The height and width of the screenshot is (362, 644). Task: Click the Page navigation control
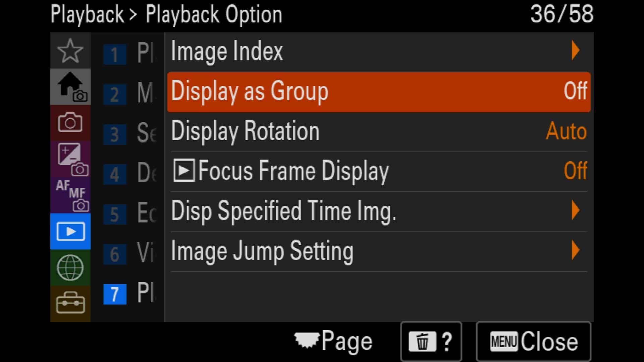333,341
